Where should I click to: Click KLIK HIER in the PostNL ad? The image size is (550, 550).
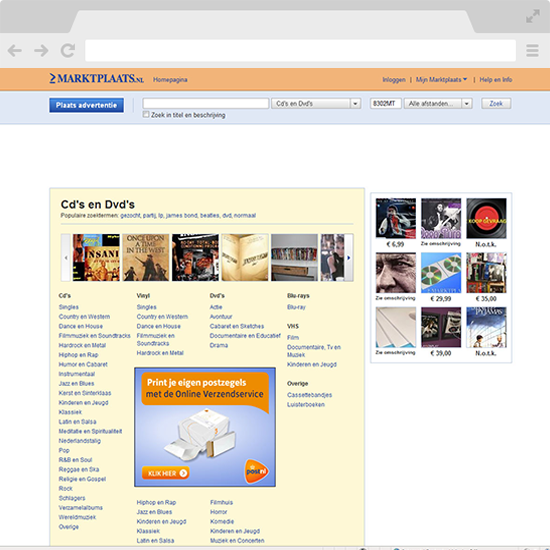[x=166, y=473]
